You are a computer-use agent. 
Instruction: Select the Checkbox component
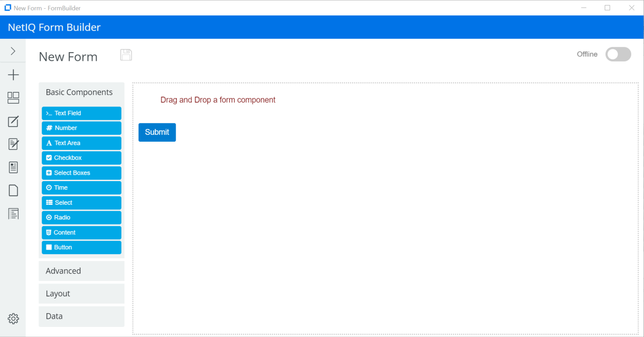[81, 158]
